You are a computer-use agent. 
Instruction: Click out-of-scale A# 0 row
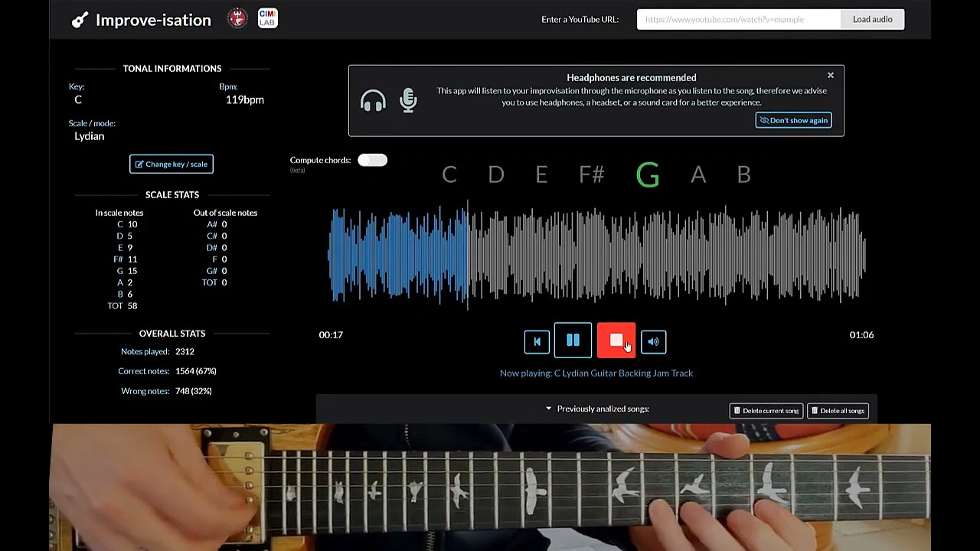point(217,224)
